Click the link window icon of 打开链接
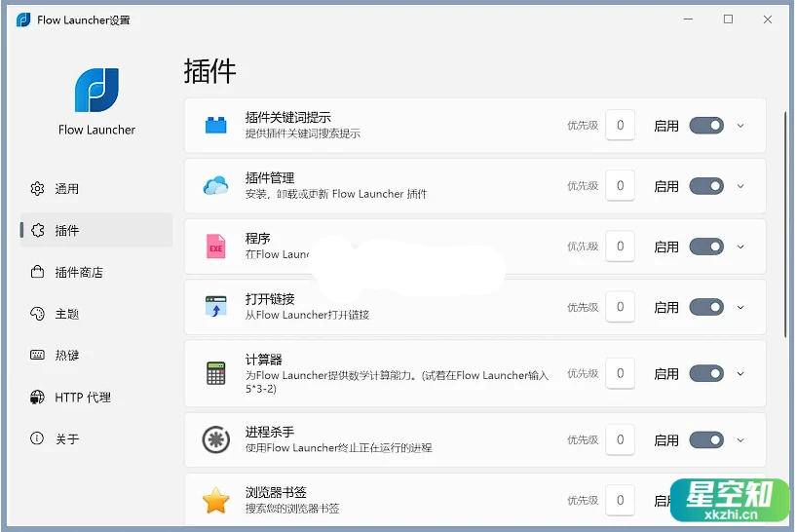Screen dimensions: 797x532 [x=215, y=307]
